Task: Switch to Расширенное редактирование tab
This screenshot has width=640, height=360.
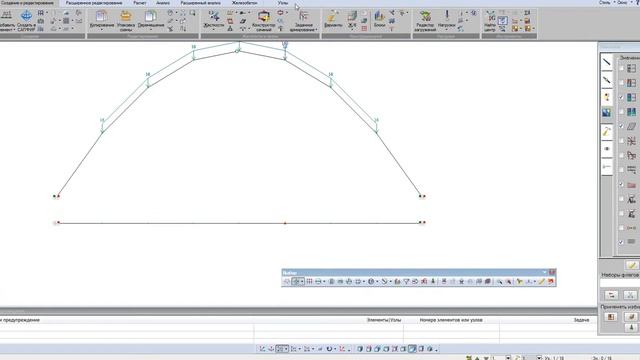Action: click(x=94, y=3)
